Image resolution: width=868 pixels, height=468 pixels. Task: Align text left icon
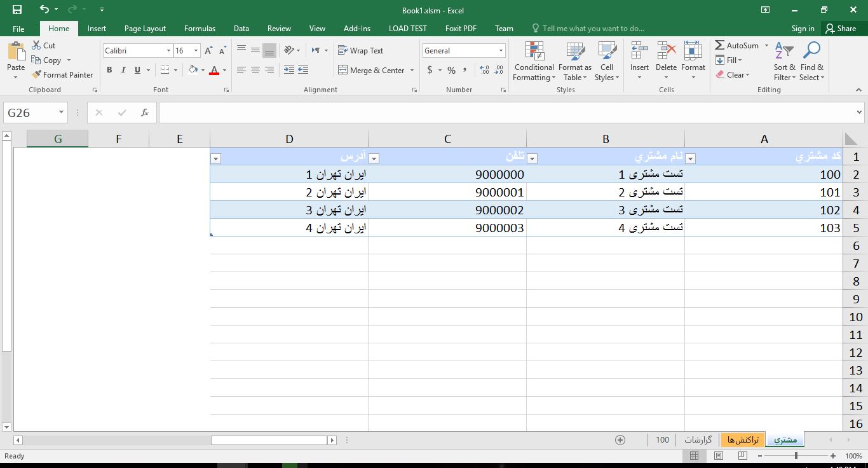click(x=241, y=70)
